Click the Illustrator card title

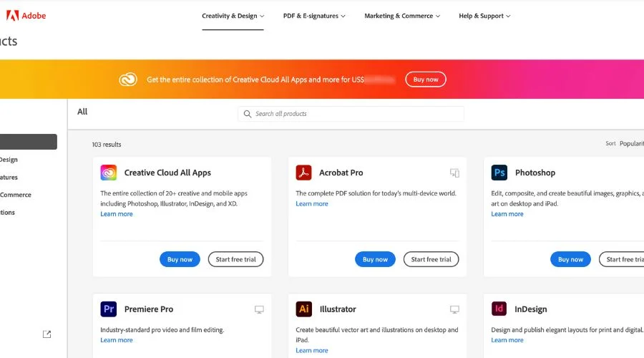point(338,309)
